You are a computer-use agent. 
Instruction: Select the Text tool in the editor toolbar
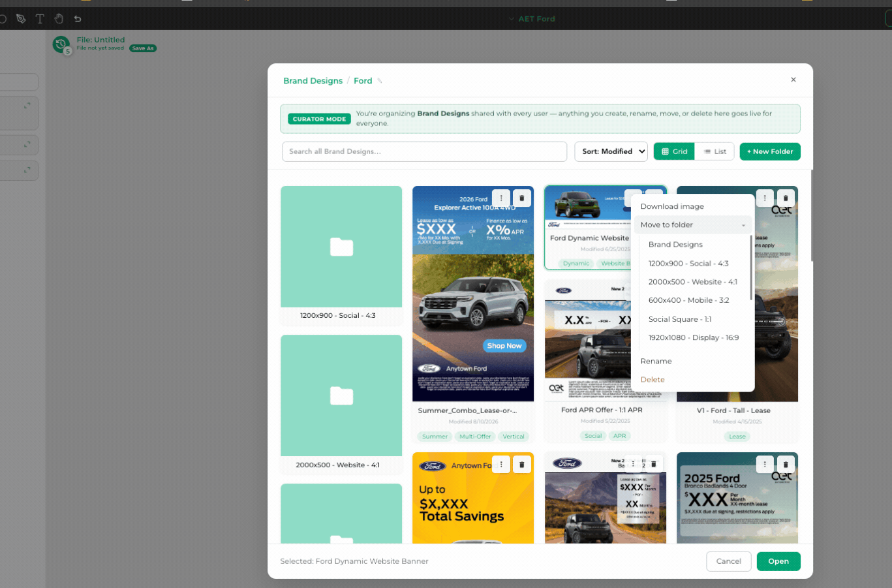(40, 19)
